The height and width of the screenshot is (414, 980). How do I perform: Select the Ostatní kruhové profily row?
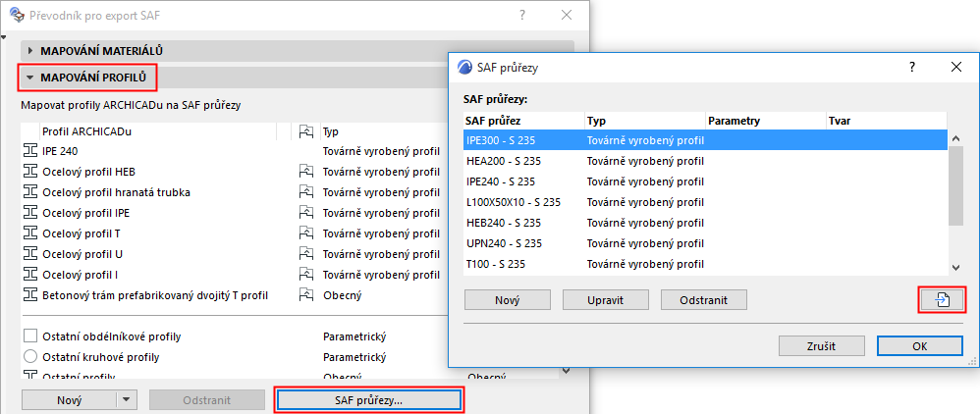[235, 357]
